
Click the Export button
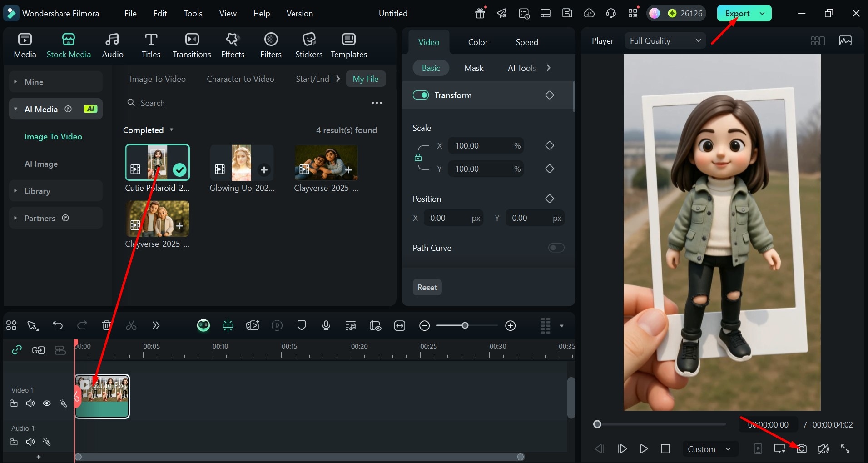[737, 13]
